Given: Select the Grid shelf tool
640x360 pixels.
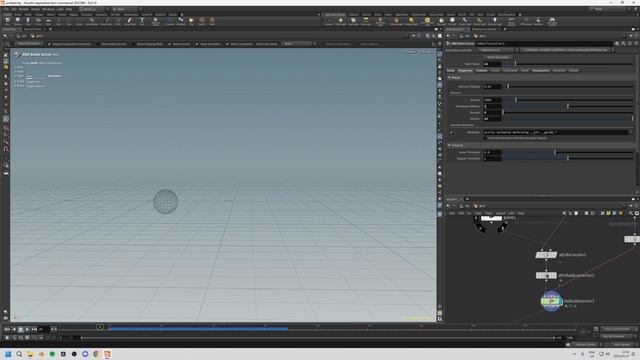Looking at the screenshot, I should 48,21.
